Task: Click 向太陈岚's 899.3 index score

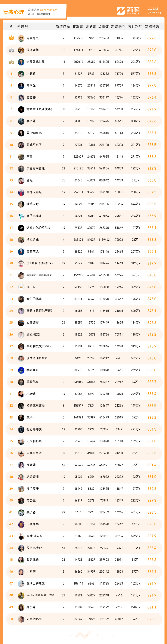Action: click(152, 38)
